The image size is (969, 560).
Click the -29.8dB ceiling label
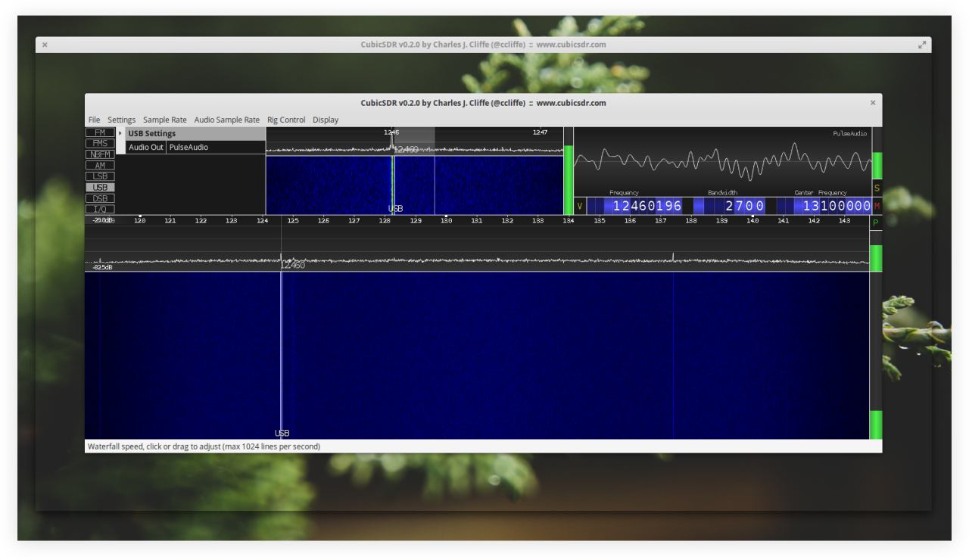pyautogui.click(x=103, y=221)
